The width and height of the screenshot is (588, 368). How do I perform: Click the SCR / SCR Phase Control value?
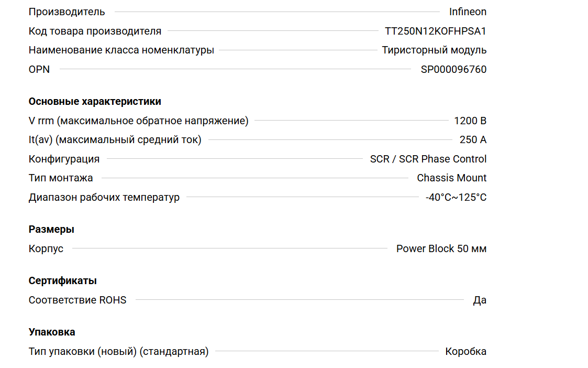[428, 159]
